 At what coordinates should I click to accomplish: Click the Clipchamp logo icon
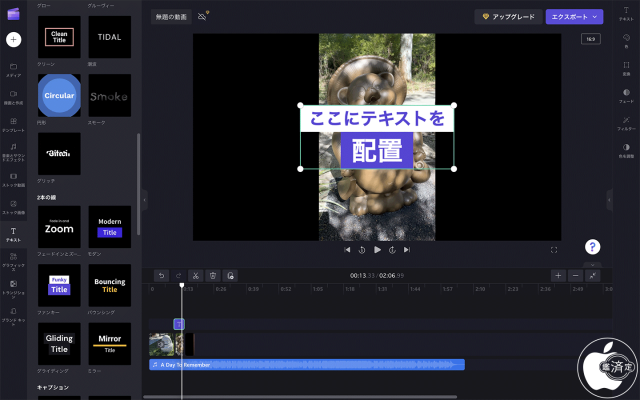point(13,14)
